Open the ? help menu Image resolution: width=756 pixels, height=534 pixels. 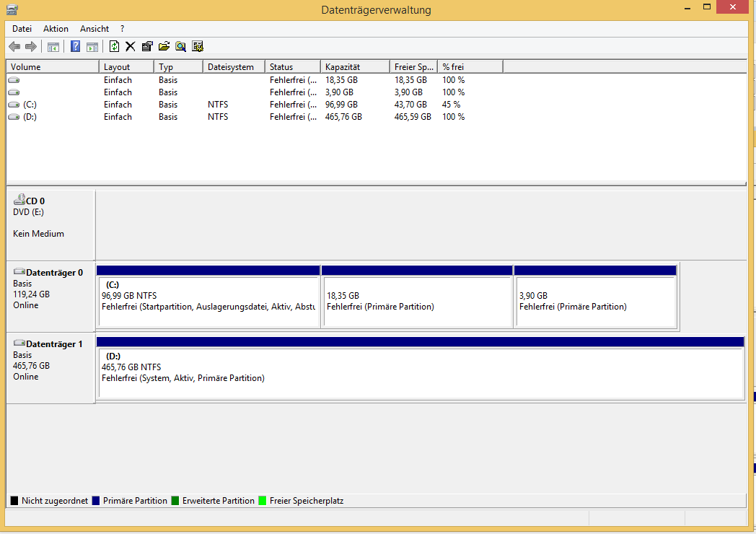point(123,29)
